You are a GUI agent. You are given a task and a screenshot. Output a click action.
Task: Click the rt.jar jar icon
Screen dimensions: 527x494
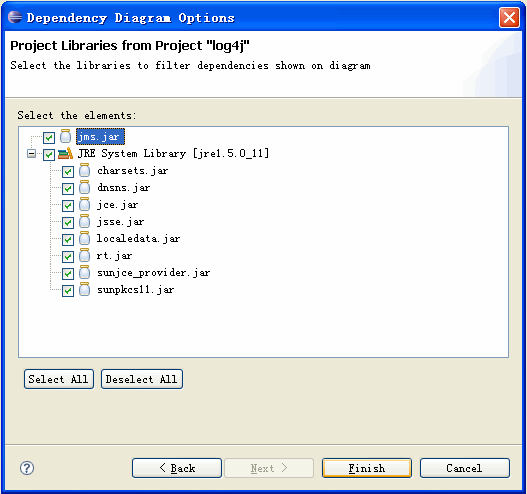(84, 256)
